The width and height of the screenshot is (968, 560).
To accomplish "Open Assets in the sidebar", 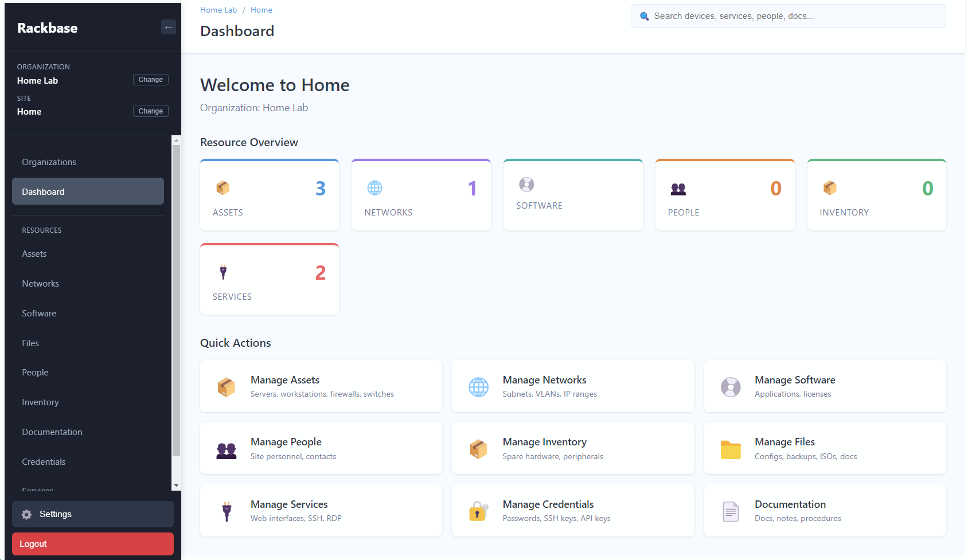I will [x=88, y=254].
